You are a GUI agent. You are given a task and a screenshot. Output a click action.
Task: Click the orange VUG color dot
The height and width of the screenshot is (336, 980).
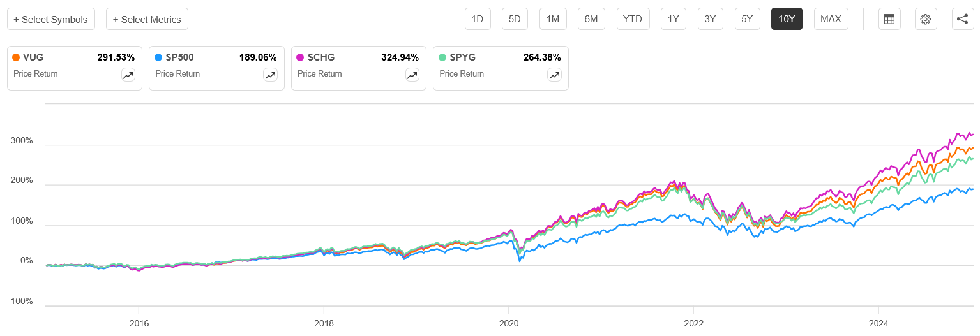click(x=17, y=57)
